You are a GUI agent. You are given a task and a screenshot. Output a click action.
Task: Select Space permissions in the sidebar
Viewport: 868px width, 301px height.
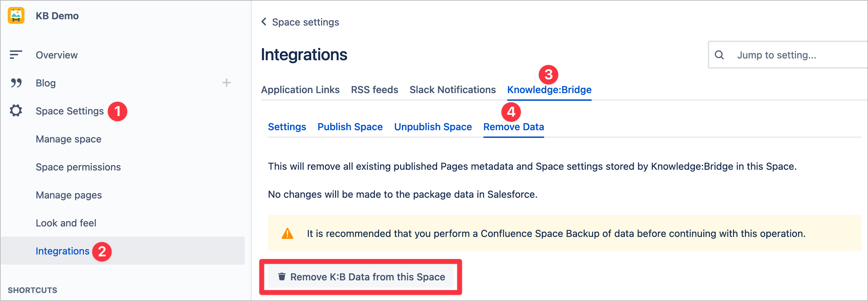coord(78,167)
